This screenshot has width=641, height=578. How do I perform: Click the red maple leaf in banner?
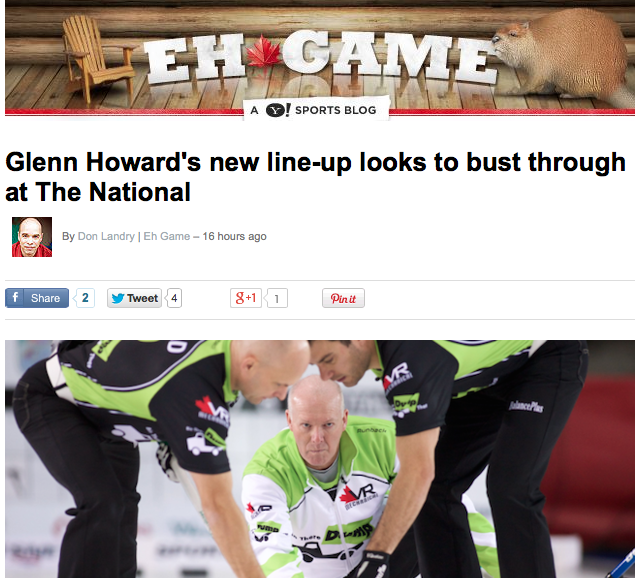(264, 52)
